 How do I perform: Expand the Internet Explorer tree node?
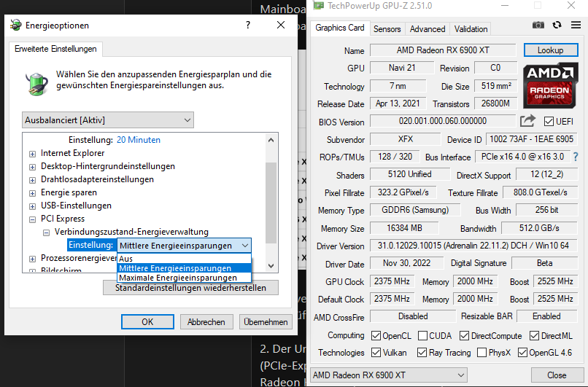coord(33,154)
